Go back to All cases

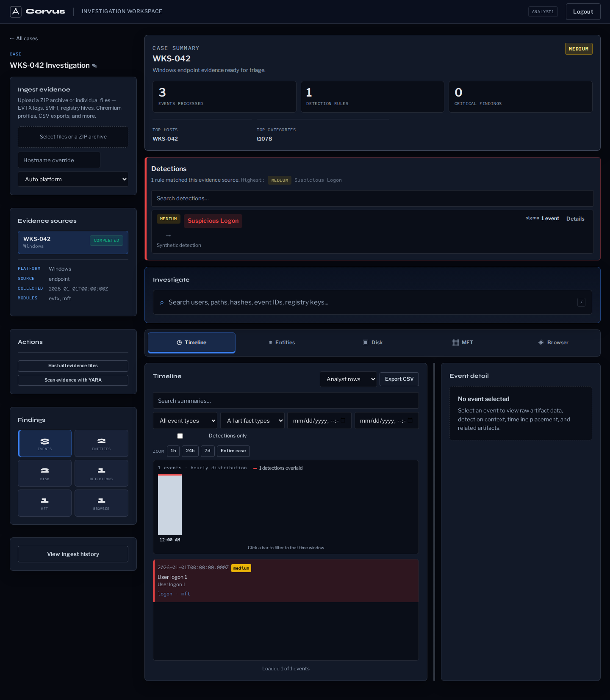point(24,39)
